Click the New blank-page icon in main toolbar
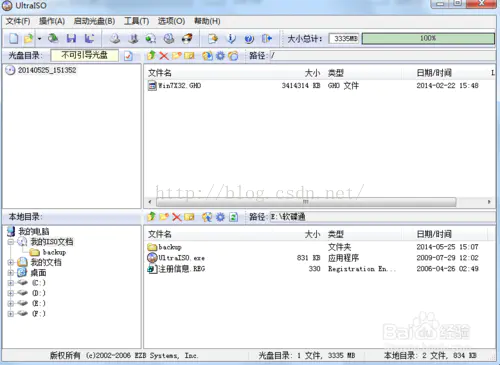500x365 pixels. (x=14, y=39)
